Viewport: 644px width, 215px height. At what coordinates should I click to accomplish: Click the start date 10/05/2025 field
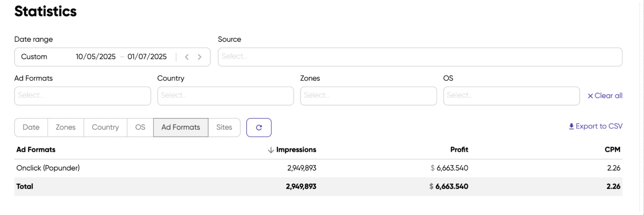click(x=96, y=57)
